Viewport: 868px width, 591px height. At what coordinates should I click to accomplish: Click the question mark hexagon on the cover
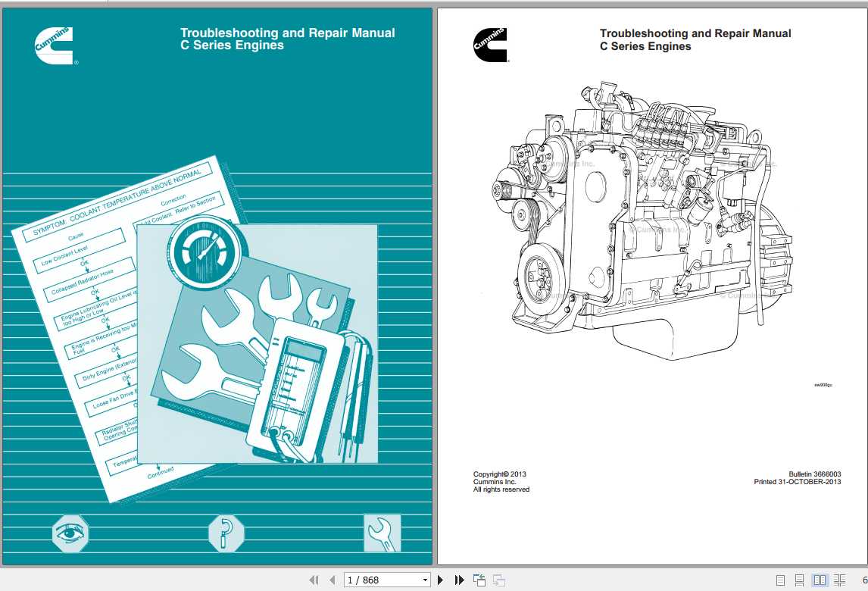pyautogui.click(x=226, y=533)
